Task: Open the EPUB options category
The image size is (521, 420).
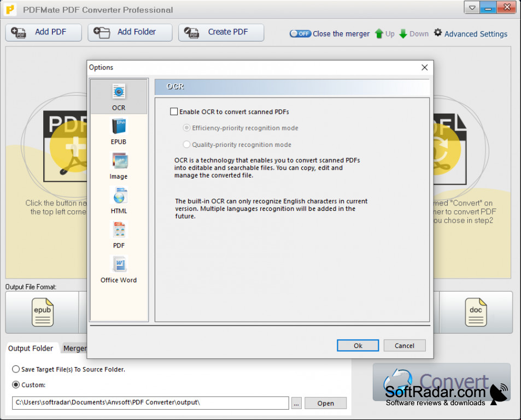Action: pos(119,132)
